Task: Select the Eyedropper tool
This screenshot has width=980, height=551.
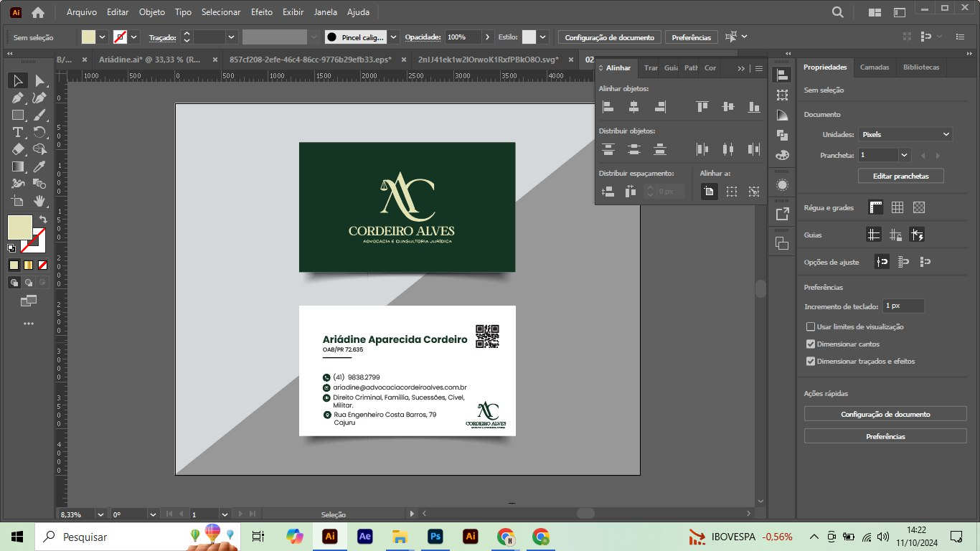Action: pyautogui.click(x=39, y=166)
